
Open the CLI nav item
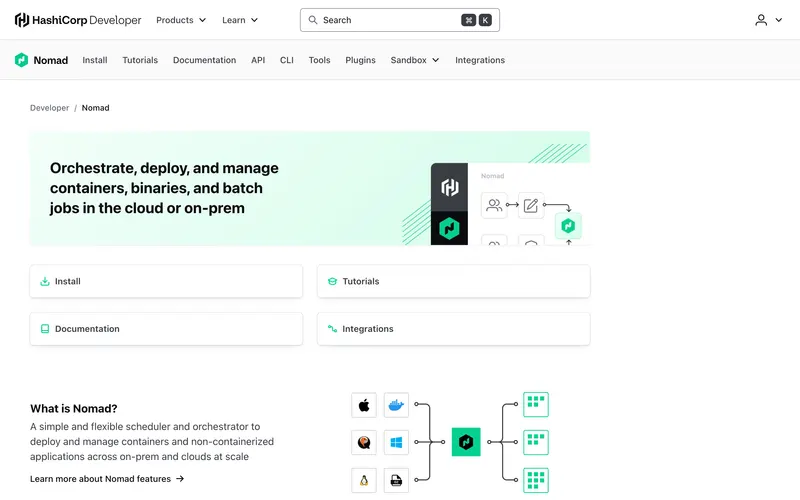(287, 60)
